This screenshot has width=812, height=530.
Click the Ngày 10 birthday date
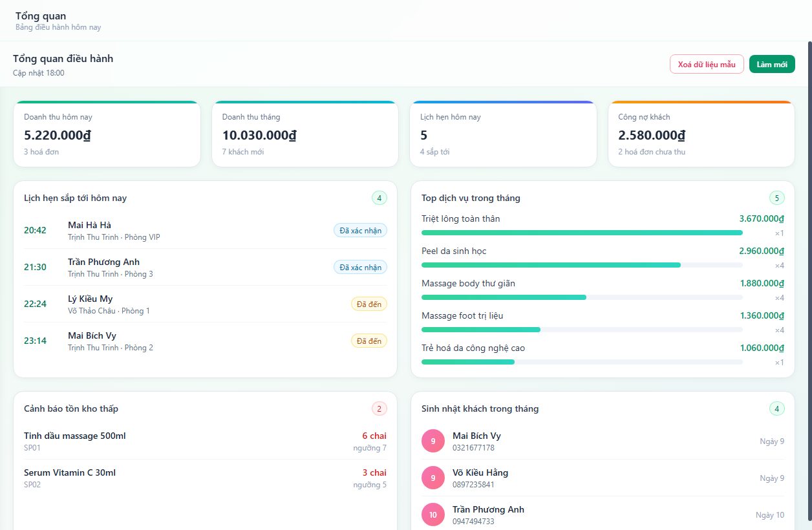770,515
